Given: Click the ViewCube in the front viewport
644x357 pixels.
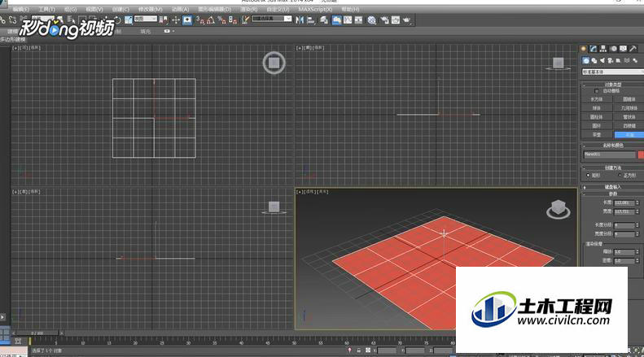Looking at the screenshot, I should click(559, 63).
